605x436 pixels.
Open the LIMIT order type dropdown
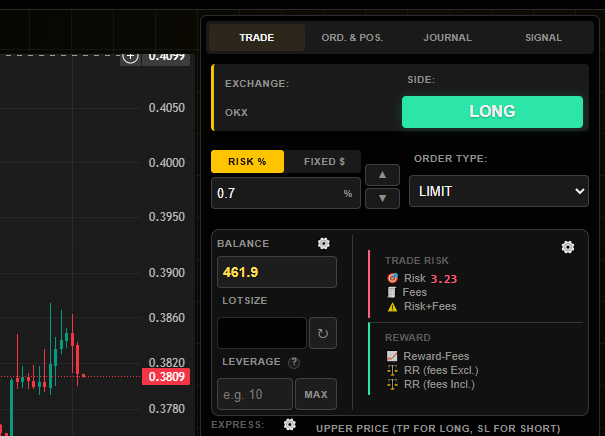tap(499, 191)
